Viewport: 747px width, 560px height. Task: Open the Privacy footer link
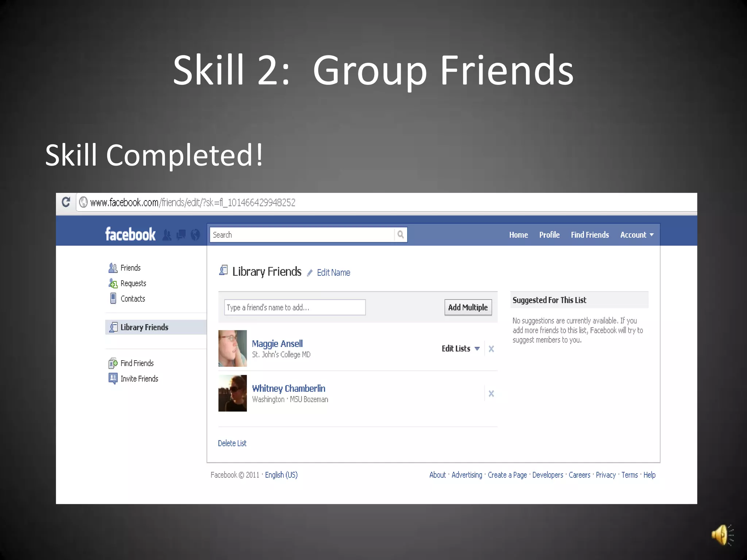tap(605, 475)
